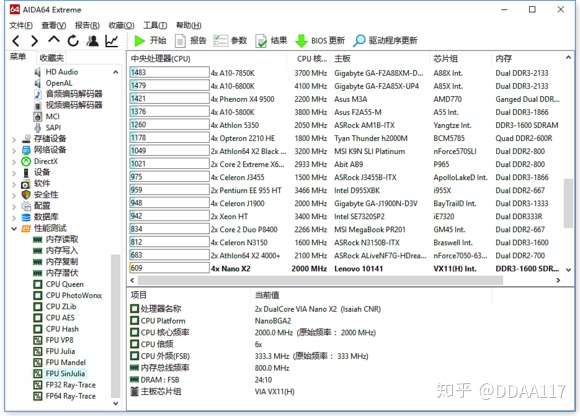Open BIOS update green arrow icon
Image resolution: width=580 pixels, height=416 pixels.
[x=301, y=41]
